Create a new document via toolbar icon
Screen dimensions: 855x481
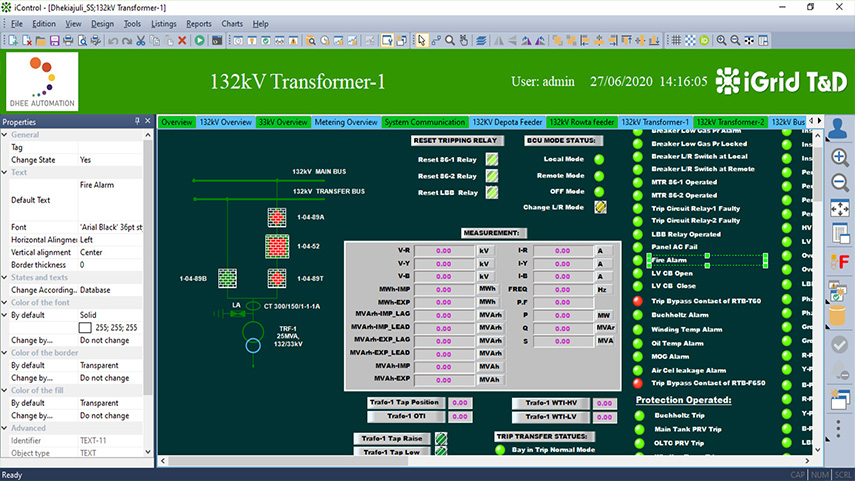13,40
